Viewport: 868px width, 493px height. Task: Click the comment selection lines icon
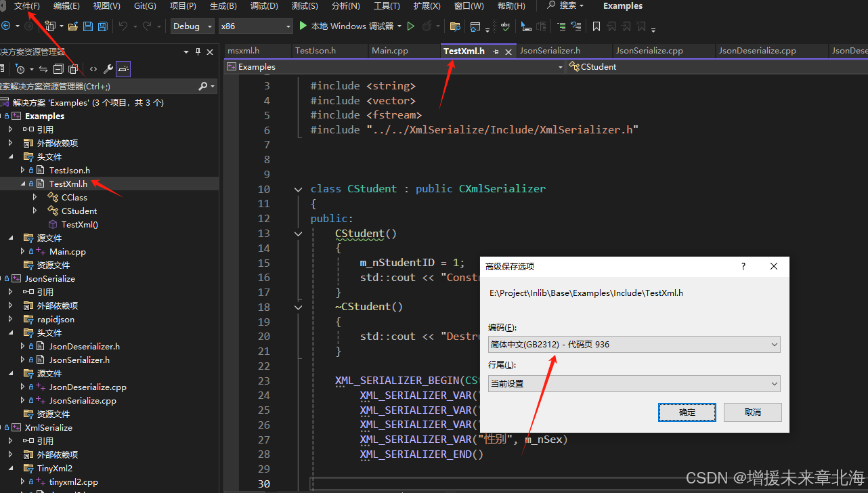click(561, 26)
